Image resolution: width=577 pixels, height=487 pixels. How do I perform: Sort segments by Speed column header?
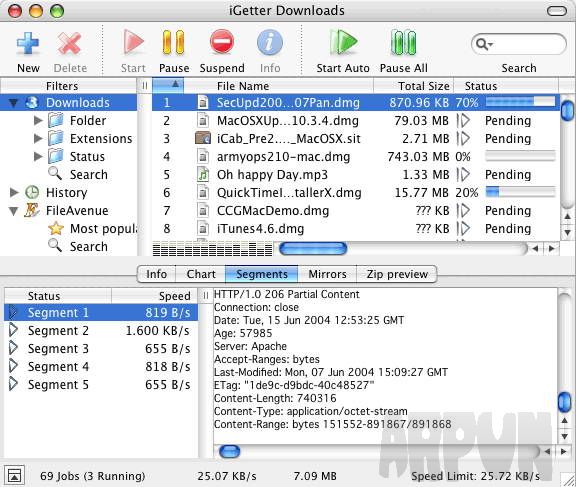point(155,296)
